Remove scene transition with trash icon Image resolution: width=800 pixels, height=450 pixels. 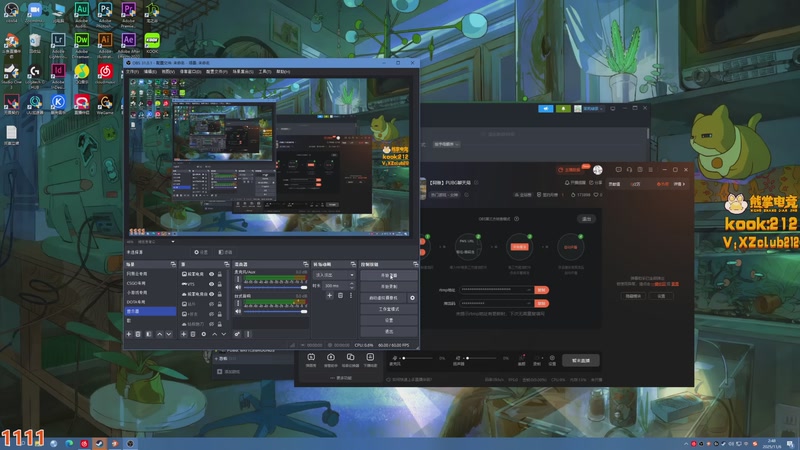pos(340,295)
